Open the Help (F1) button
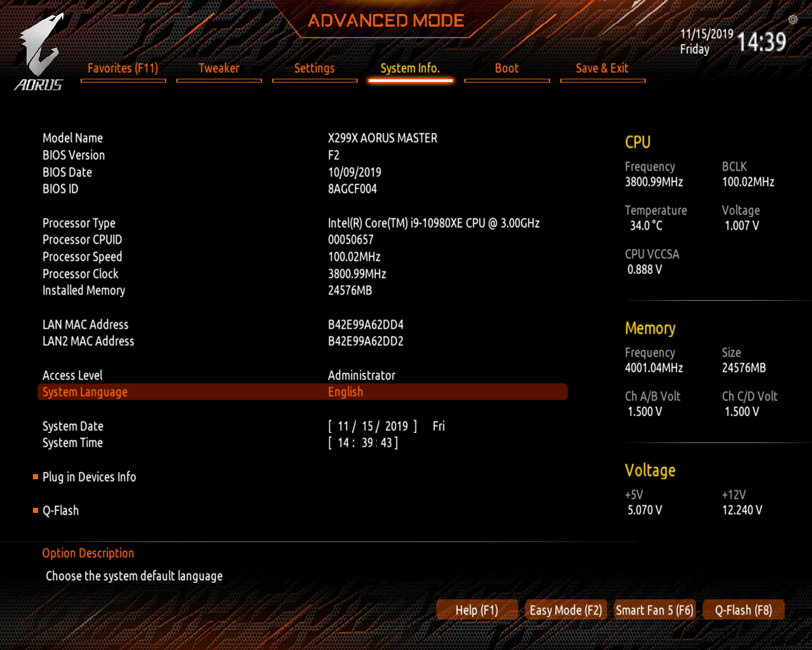The image size is (812, 650). click(477, 610)
